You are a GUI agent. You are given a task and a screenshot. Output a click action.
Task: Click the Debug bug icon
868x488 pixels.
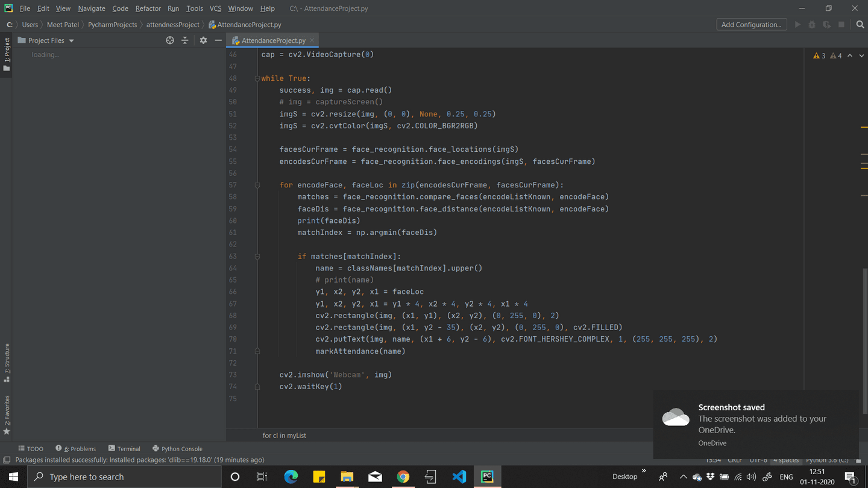[812, 25]
